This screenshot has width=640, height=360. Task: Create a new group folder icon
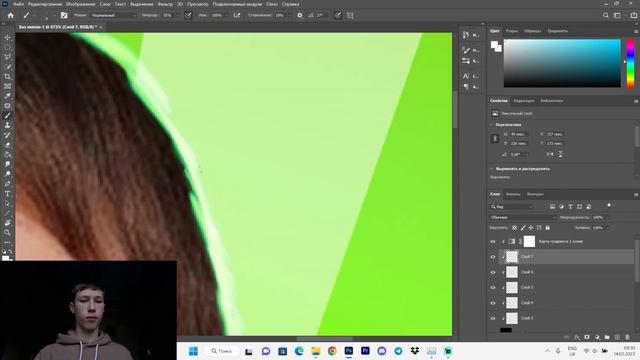coord(607,337)
